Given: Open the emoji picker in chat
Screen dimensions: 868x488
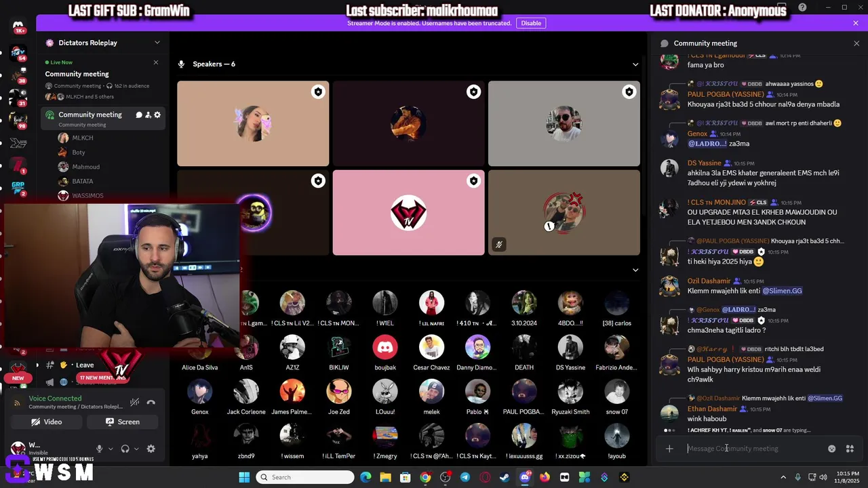Looking at the screenshot, I should (832, 449).
